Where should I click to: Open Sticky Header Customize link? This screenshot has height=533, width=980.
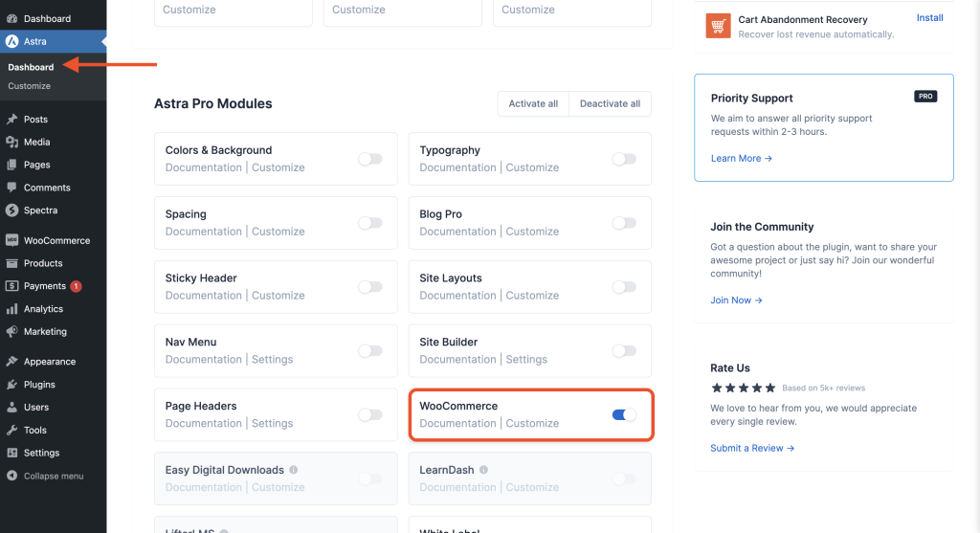pos(278,296)
